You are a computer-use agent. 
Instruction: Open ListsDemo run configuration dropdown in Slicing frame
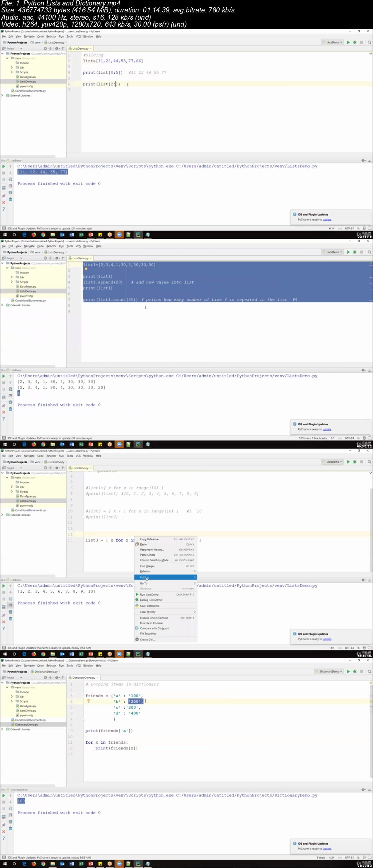coord(332,42)
